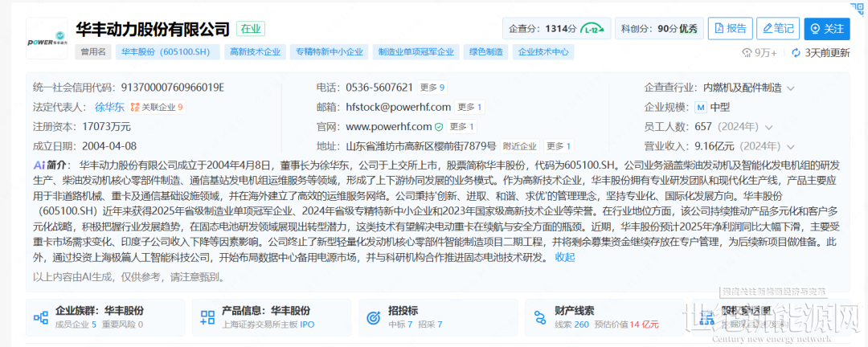Click the verified shield icon beside website
868x347 pixels.
click(439, 127)
